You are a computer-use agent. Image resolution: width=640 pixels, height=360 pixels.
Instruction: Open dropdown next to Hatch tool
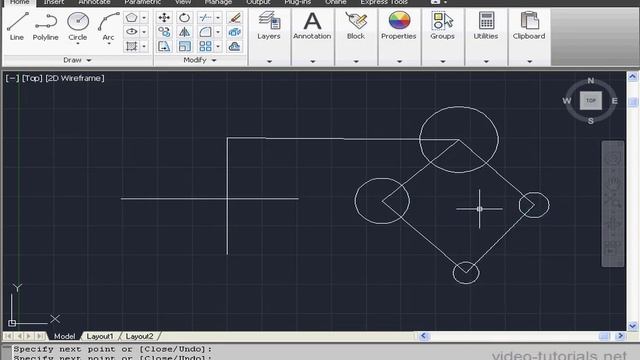click(144, 46)
